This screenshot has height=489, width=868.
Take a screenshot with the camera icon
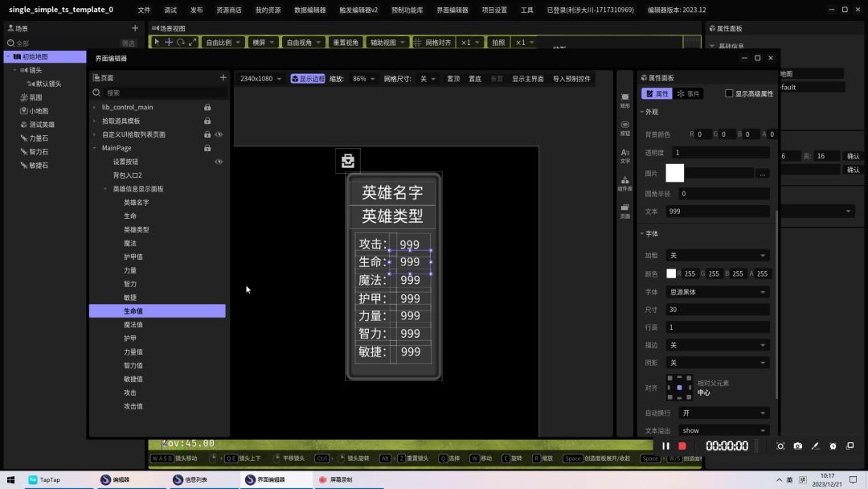(797, 446)
